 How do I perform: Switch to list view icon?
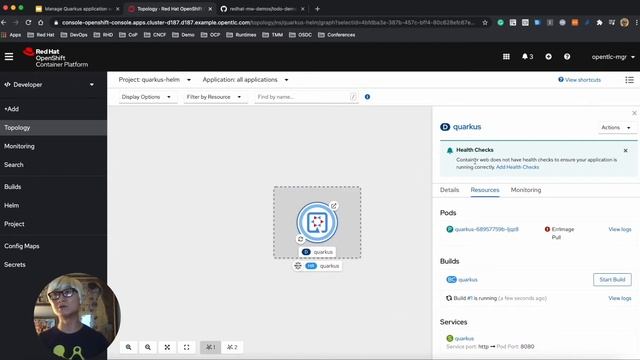[629, 80]
